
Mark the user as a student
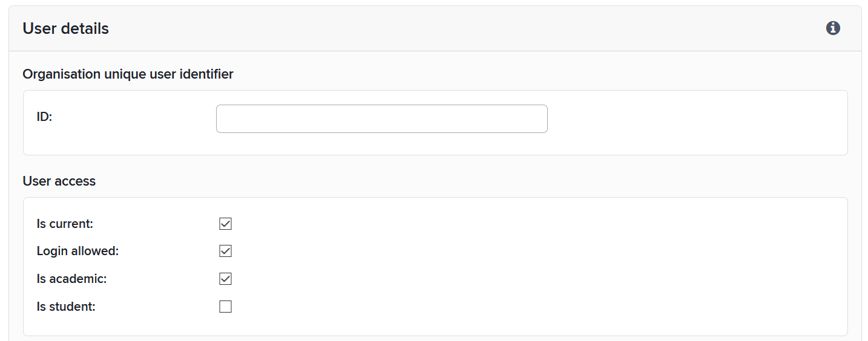[x=225, y=307]
